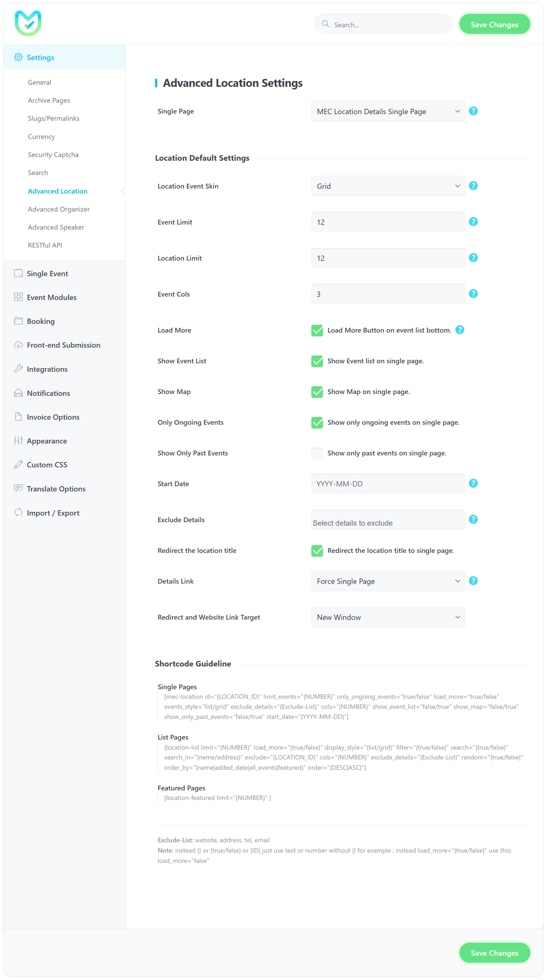The image size is (547, 980).
Task: Enable Show only past events checkbox
Action: coord(317,453)
